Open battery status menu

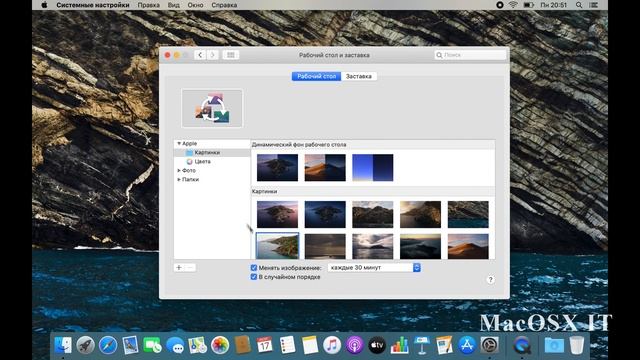pos(529,5)
